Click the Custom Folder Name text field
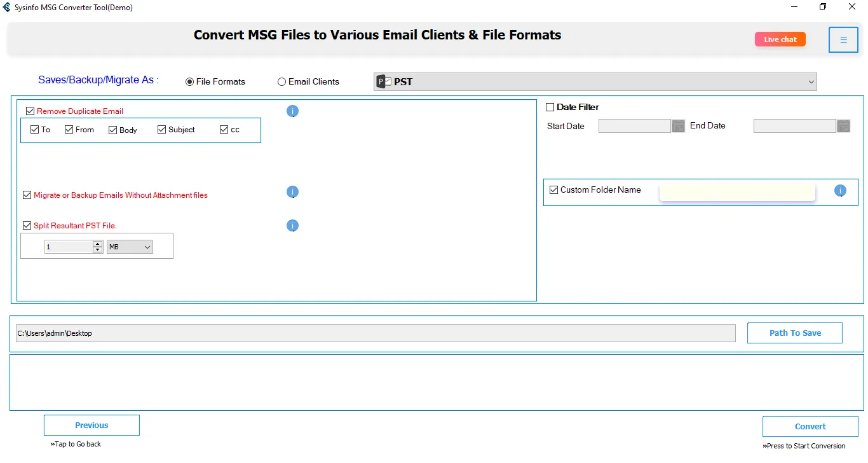This screenshot has height=463, width=868. 737,191
